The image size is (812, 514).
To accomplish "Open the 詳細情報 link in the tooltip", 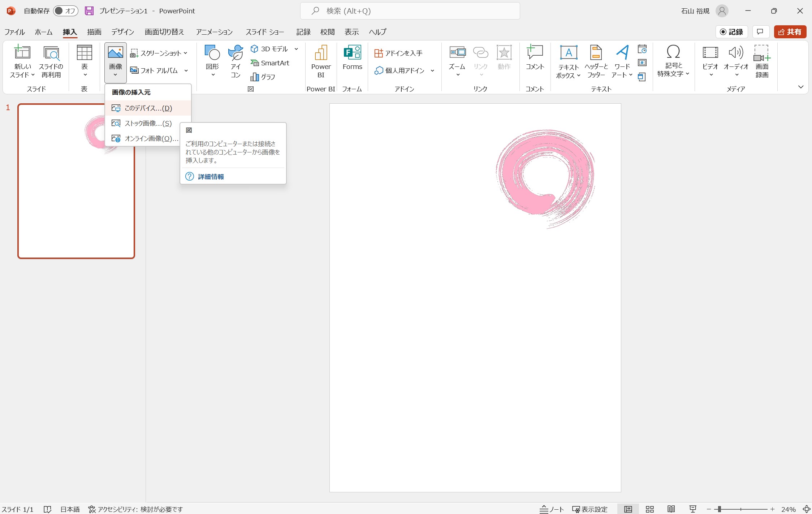I will pyautogui.click(x=211, y=177).
